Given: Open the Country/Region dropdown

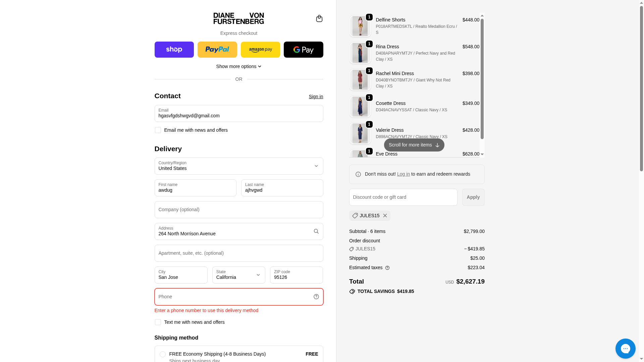Looking at the screenshot, I should (238, 166).
